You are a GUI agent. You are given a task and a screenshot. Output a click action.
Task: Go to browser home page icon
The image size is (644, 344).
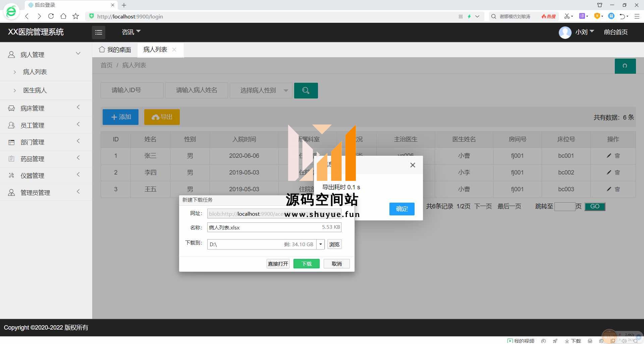coord(63,16)
